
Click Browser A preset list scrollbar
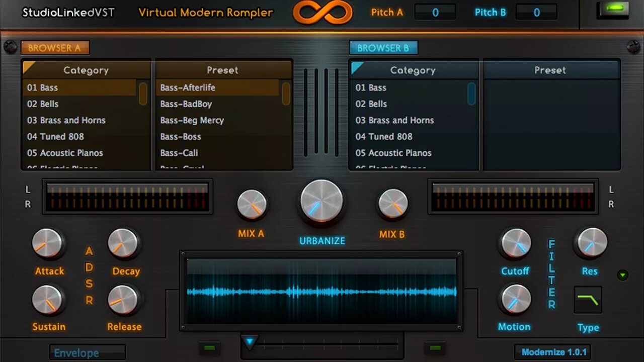[286, 94]
